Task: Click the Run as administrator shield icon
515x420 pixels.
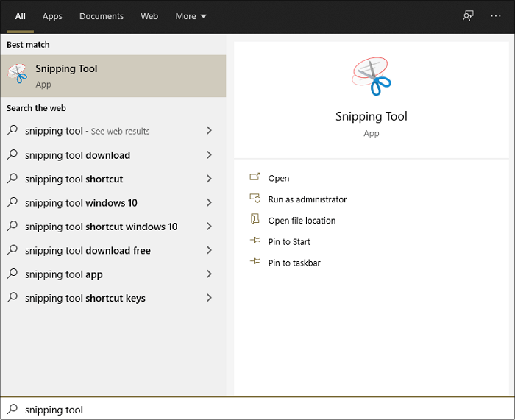Action: coord(255,199)
